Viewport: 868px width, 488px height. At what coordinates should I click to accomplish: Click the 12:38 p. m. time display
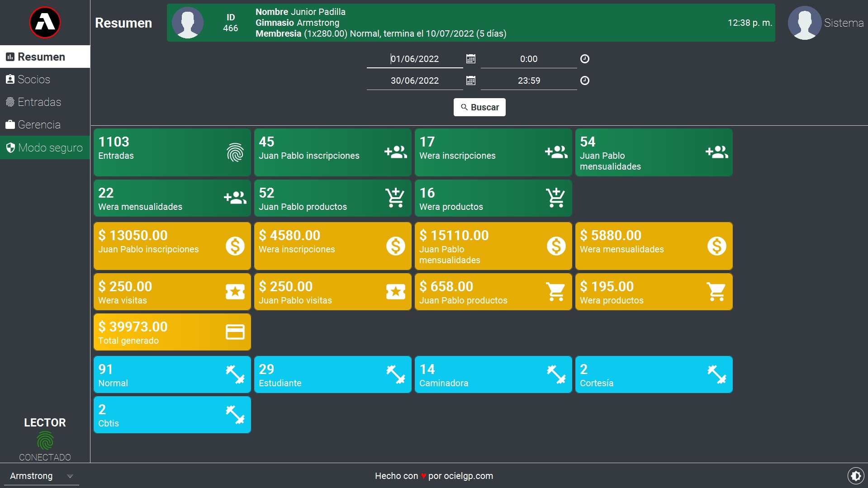tap(749, 23)
